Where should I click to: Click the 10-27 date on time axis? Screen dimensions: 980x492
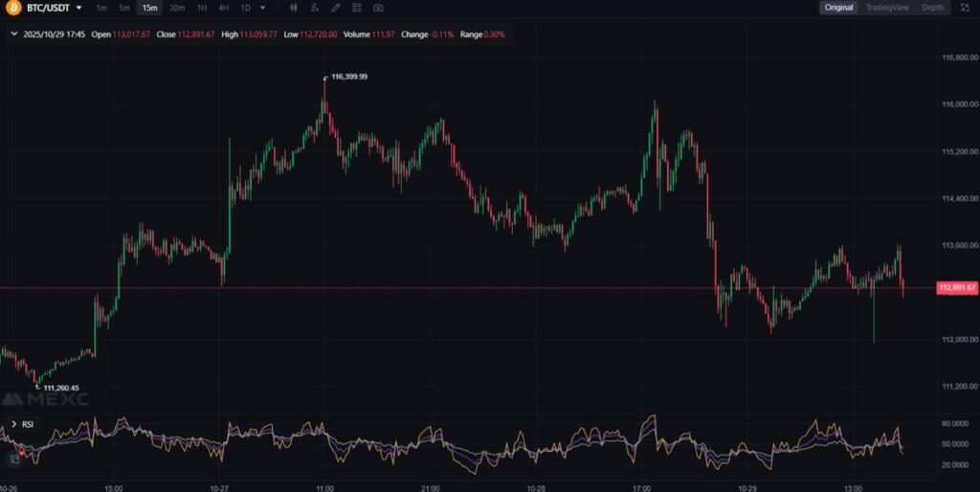(219, 487)
